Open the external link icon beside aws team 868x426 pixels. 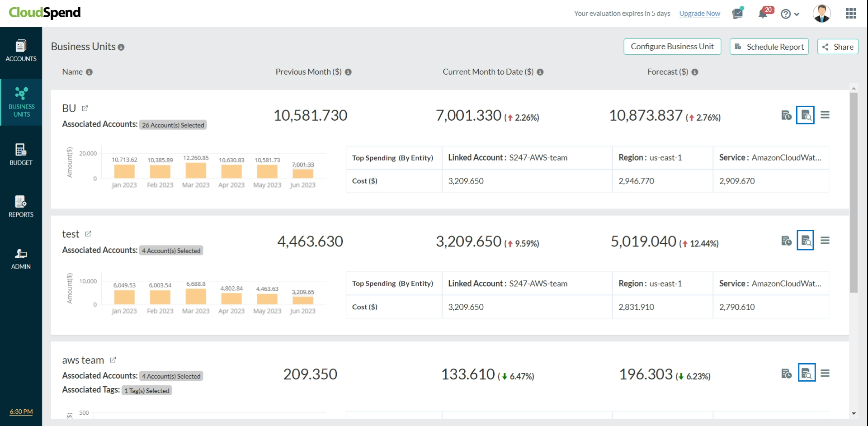pyautogui.click(x=113, y=360)
